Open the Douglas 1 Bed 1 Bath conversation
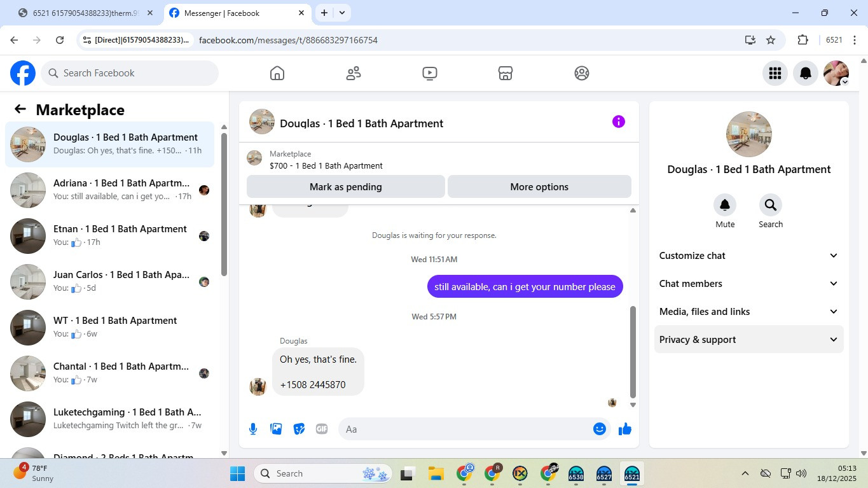 (x=110, y=144)
